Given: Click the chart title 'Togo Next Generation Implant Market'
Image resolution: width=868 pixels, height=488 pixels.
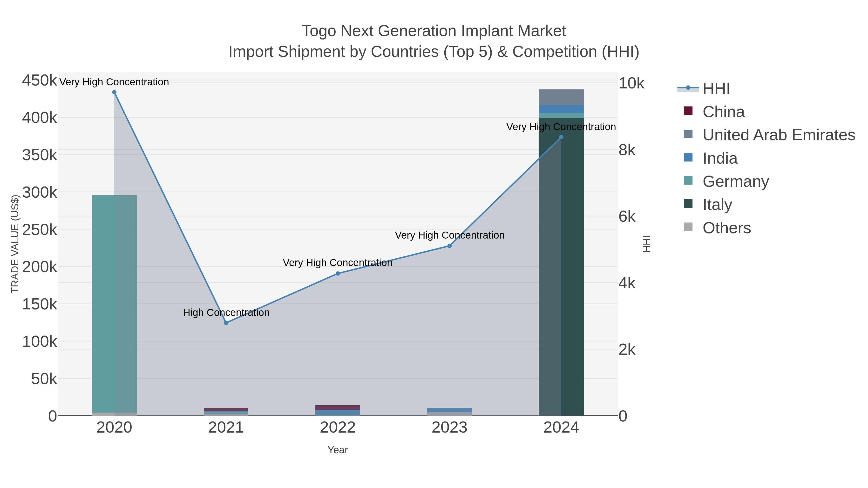Looking at the screenshot, I should click(434, 31).
